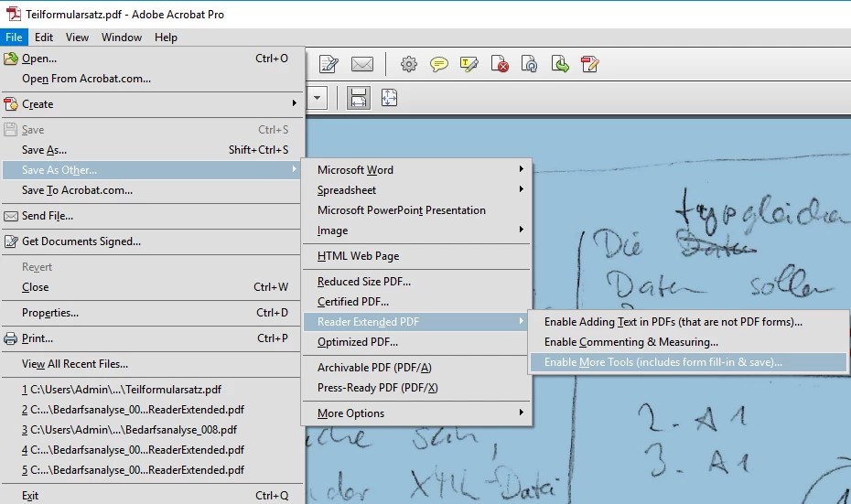Choose Exit from the File menu
The width and height of the screenshot is (851, 504).
click(x=151, y=496)
